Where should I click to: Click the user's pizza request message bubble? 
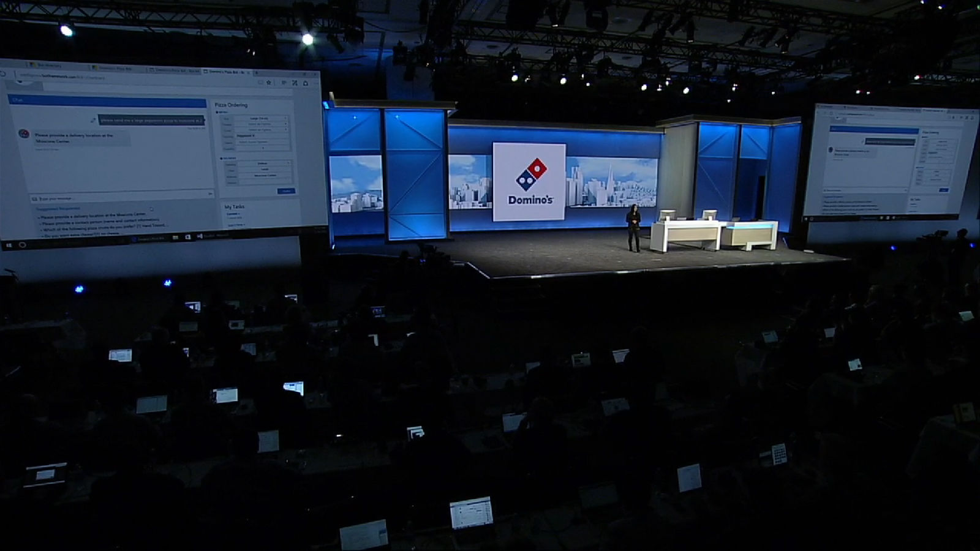pyautogui.click(x=151, y=121)
